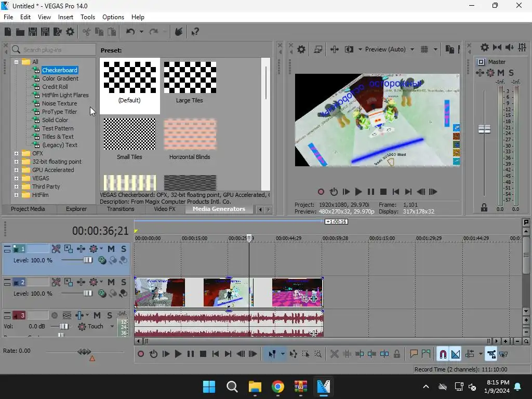Open the File menu
This screenshot has height=399, width=532.
point(8,17)
